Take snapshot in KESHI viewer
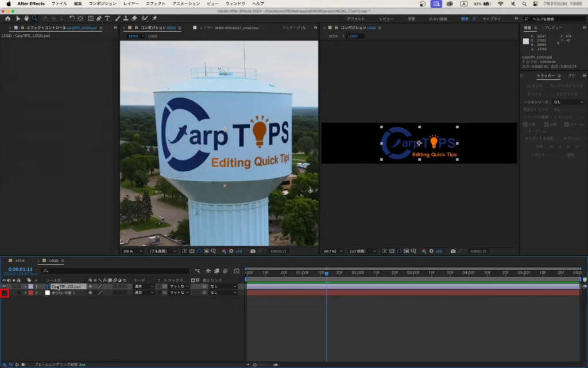Viewport: 588px width, 368px height. [253, 251]
